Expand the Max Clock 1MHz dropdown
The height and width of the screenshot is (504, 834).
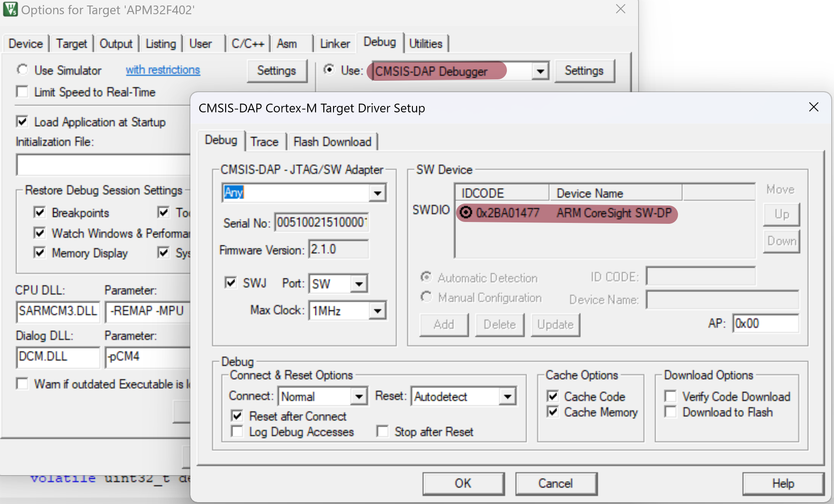(x=378, y=311)
